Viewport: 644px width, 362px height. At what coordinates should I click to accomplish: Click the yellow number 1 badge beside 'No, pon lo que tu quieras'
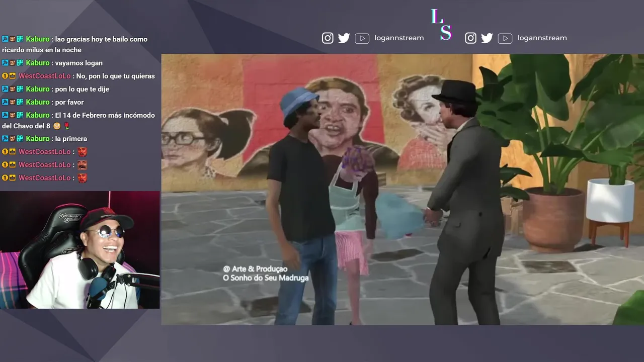point(5,76)
